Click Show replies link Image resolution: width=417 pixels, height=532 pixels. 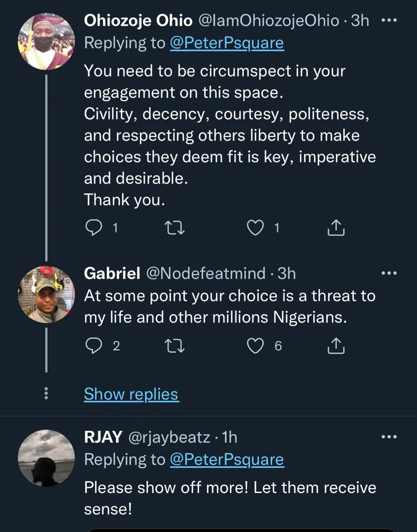(131, 394)
